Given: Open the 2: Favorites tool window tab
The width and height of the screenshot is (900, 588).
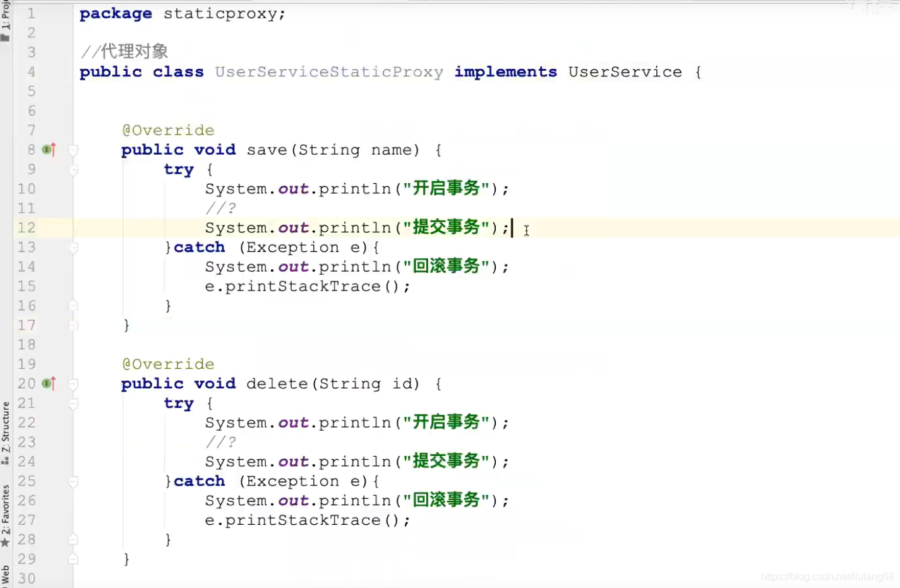Looking at the screenshot, I should [6, 515].
